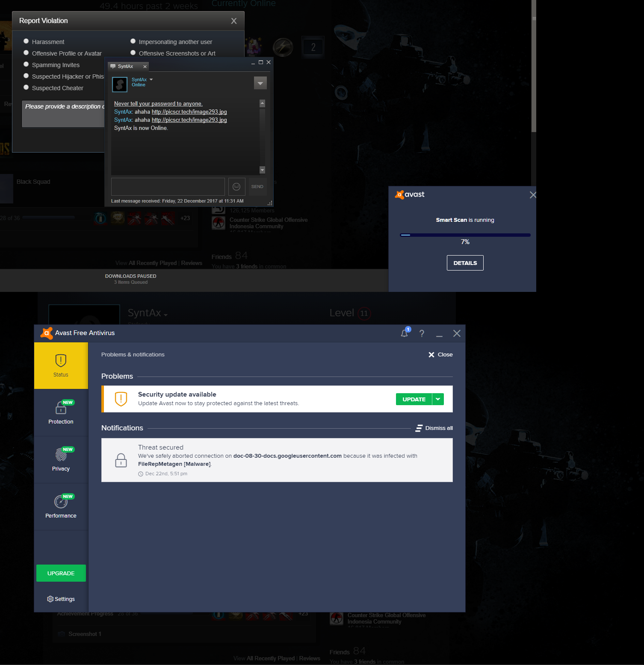Choose Offensive Screenshots or Art option
The width and height of the screenshot is (644, 665).
coord(133,53)
